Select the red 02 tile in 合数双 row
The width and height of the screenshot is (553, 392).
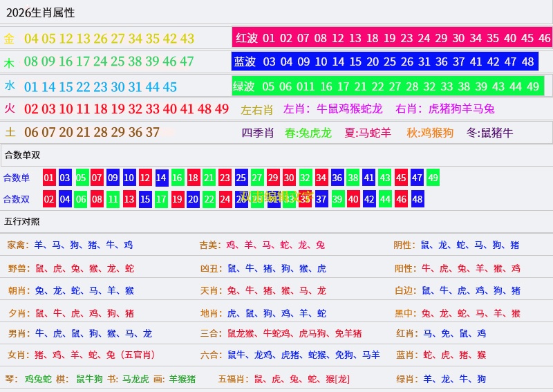coord(49,199)
